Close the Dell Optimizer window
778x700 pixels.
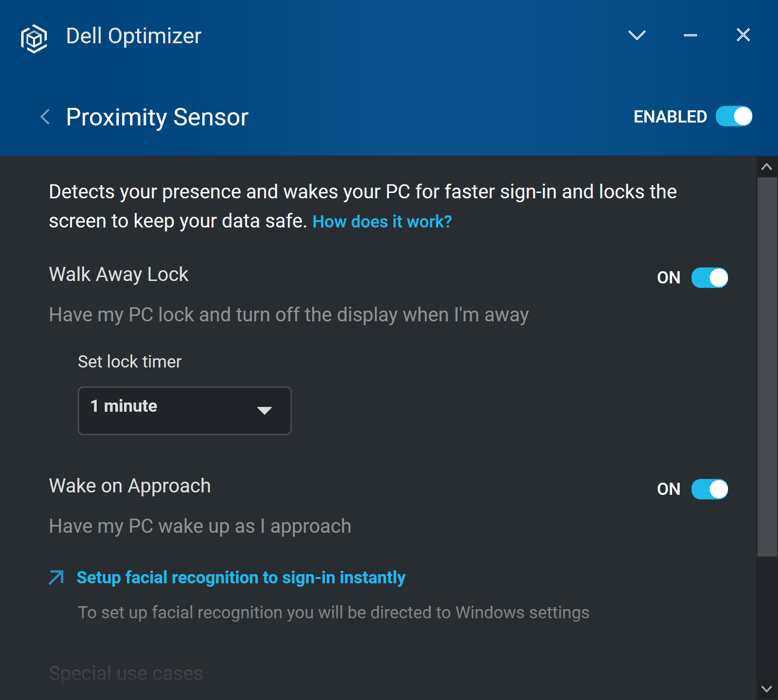click(x=743, y=35)
